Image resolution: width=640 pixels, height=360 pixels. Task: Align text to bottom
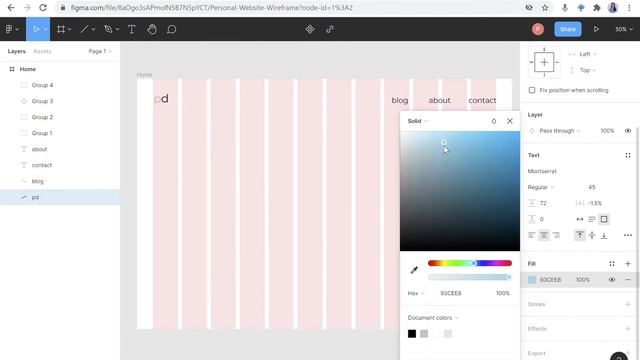(x=604, y=235)
